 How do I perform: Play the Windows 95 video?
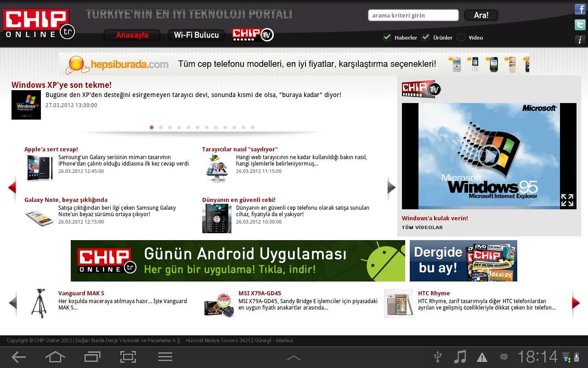(x=489, y=156)
